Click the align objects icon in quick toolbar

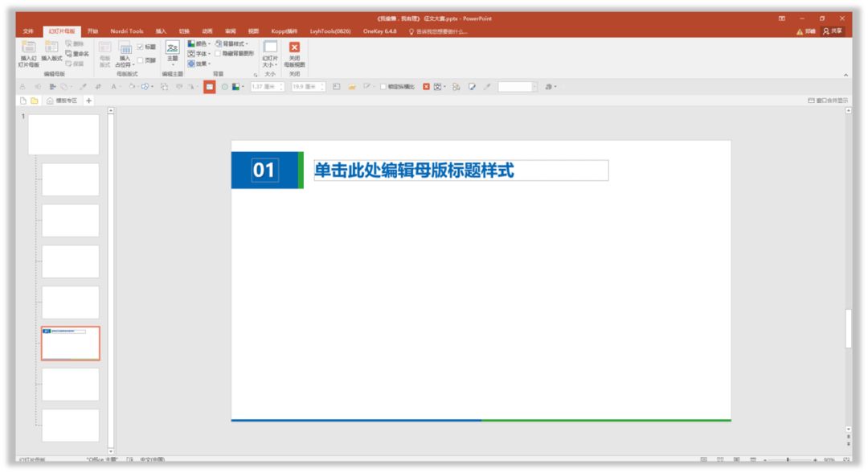52,87
